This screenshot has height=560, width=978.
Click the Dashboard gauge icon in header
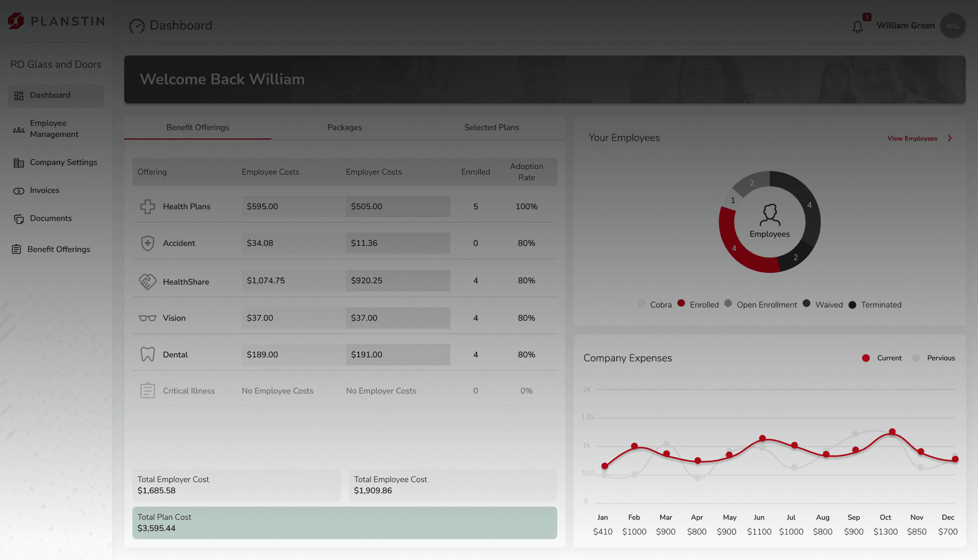coord(137,26)
